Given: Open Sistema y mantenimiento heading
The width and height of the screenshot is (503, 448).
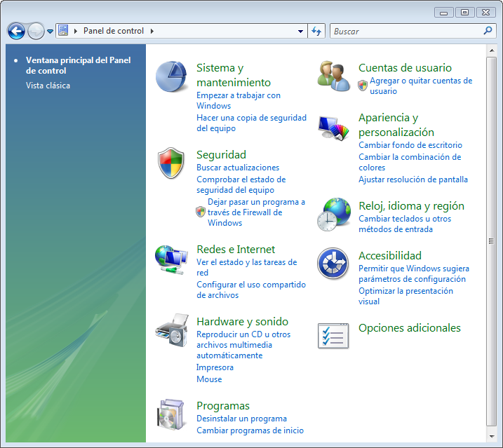Looking at the screenshot, I should [234, 75].
